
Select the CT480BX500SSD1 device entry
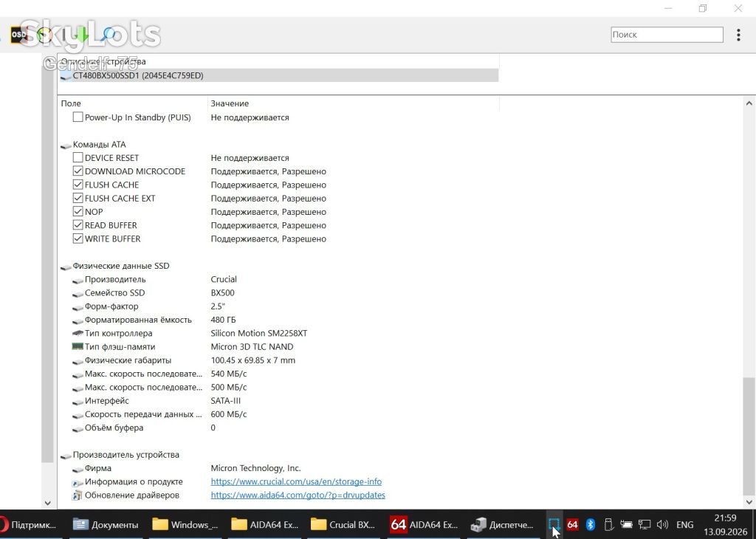click(x=279, y=76)
